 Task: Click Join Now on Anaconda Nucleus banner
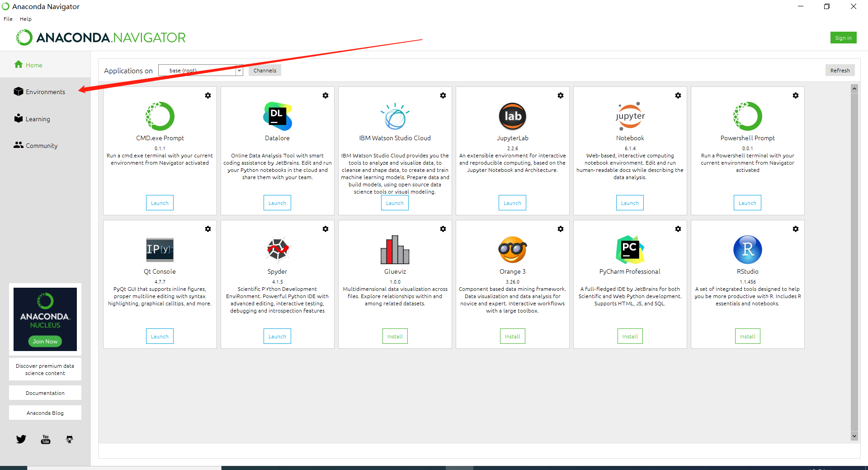coord(45,342)
